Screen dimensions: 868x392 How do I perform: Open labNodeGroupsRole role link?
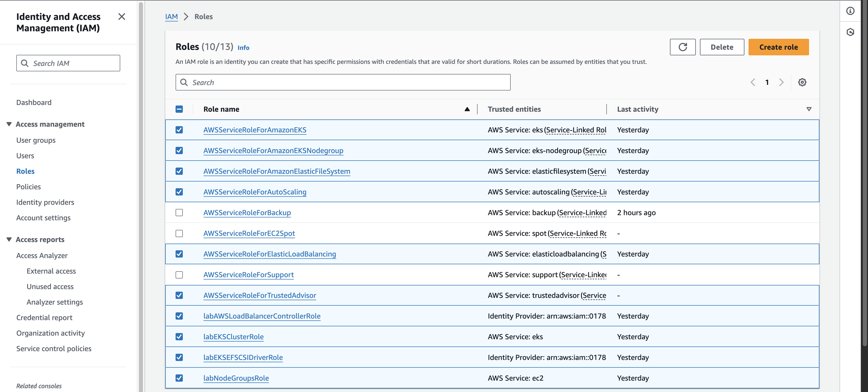click(236, 378)
